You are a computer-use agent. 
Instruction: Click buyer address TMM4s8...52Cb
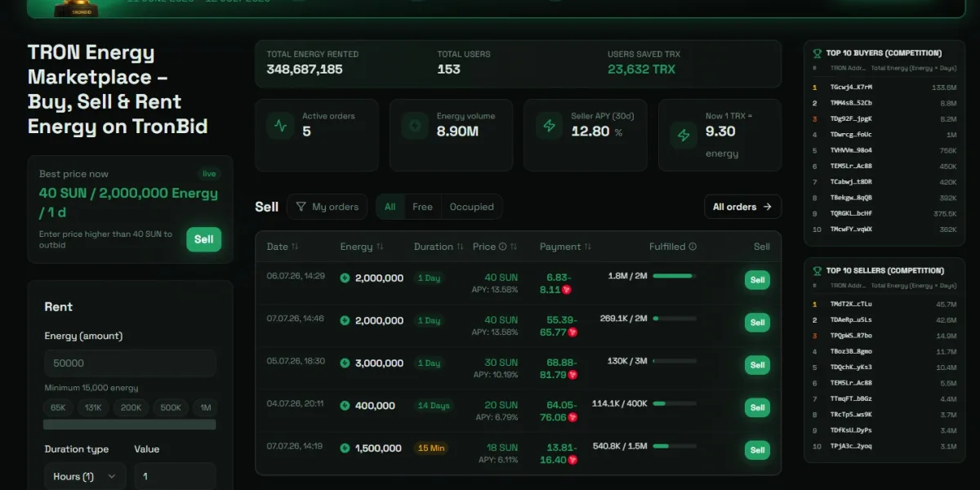pos(851,103)
